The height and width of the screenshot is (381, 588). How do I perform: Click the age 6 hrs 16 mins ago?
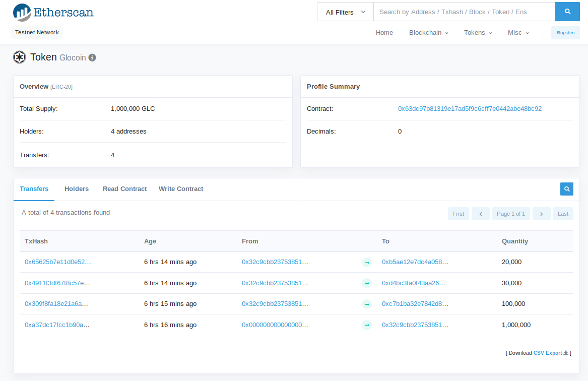(x=170, y=325)
